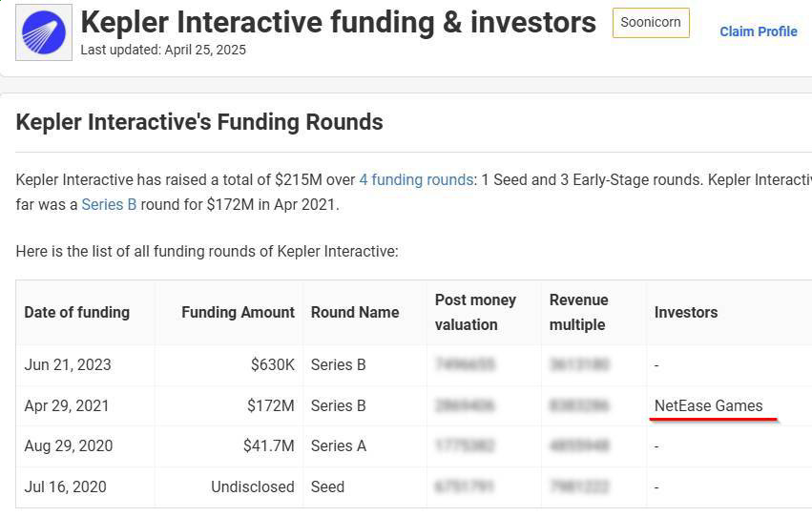Click the Round Name column header
Image resolution: width=812 pixels, height=517 pixels.
pos(355,312)
